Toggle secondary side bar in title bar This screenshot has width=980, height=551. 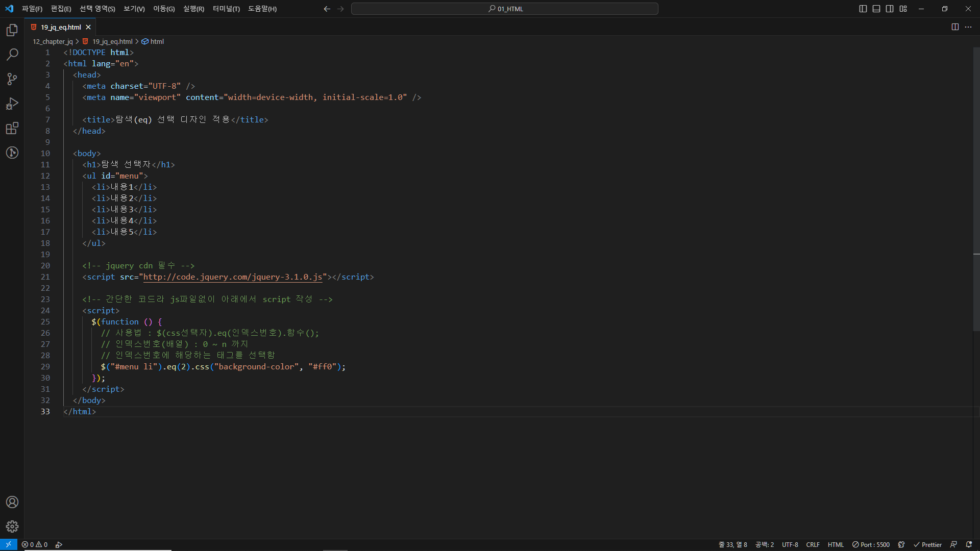coord(890,9)
